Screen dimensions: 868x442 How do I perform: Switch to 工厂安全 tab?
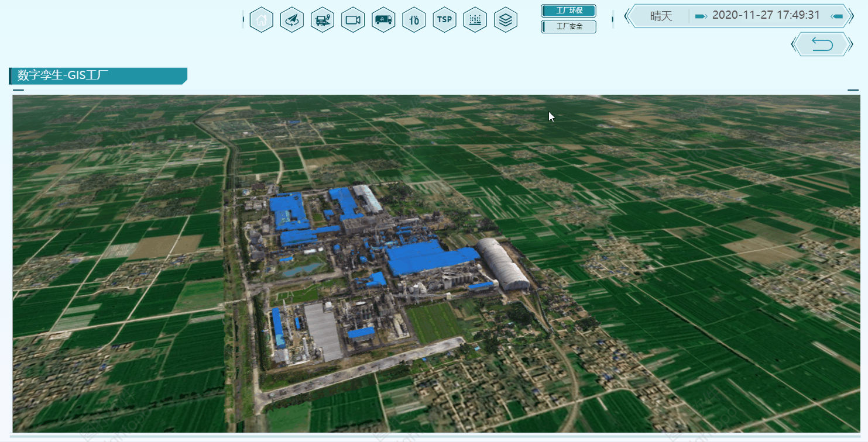pyautogui.click(x=568, y=26)
